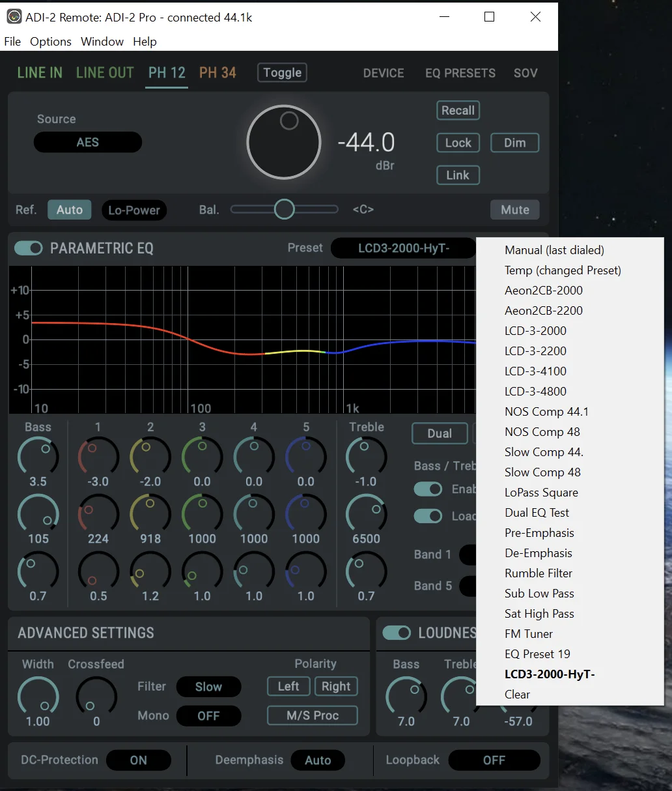Click the Band 2 frequency knob showing 918
672x791 pixels.
coord(150,513)
